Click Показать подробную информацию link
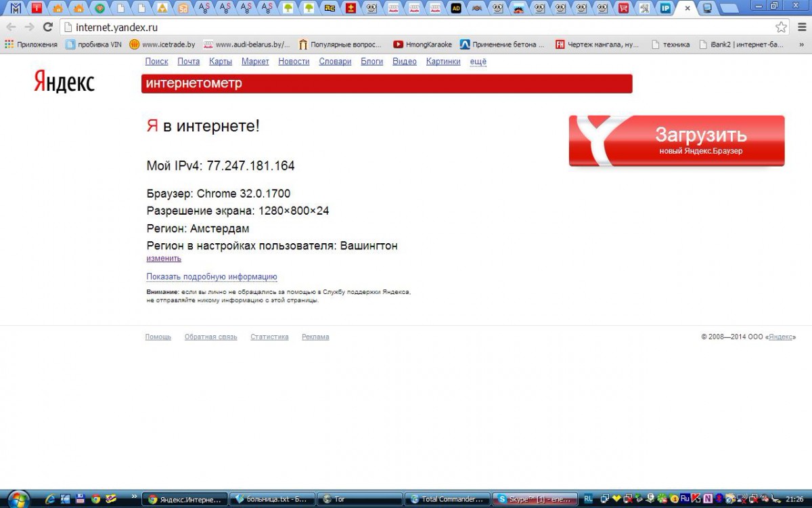The width and height of the screenshot is (812, 508). (212, 276)
